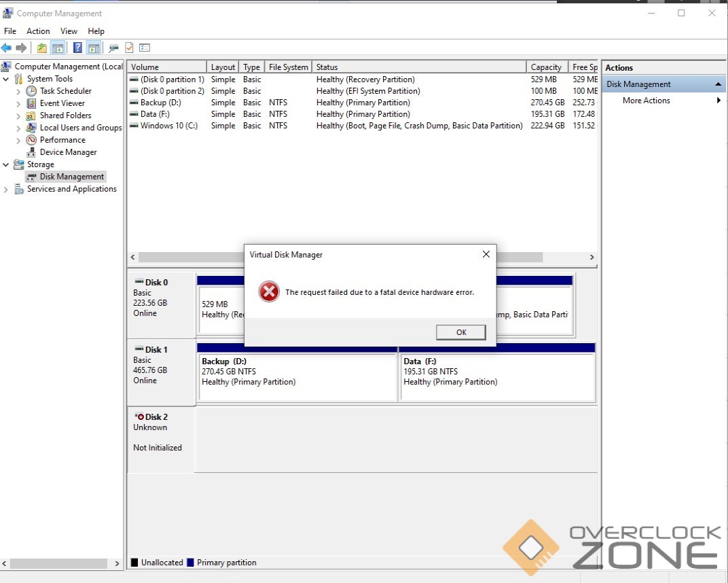The image size is (728, 583).
Task: Click the Forward arrow in the toolbar
Action: pyautogui.click(x=21, y=48)
